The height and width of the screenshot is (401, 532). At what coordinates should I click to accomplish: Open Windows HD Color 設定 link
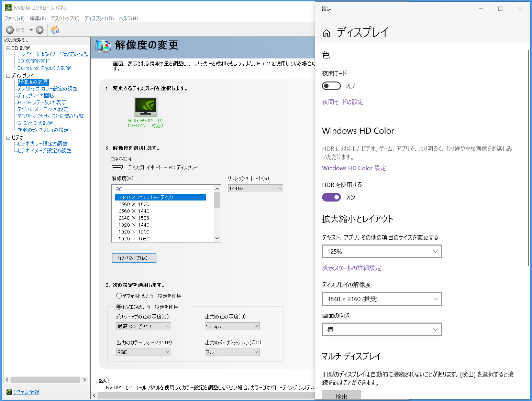(x=354, y=168)
